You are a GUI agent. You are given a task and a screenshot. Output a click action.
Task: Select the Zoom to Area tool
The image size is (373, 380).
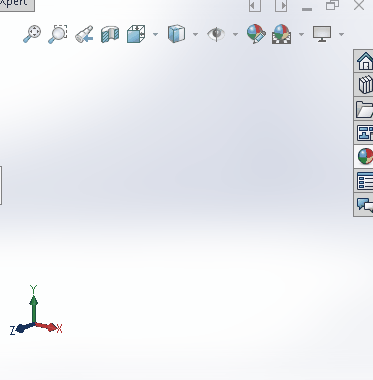click(x=58, y=34)
